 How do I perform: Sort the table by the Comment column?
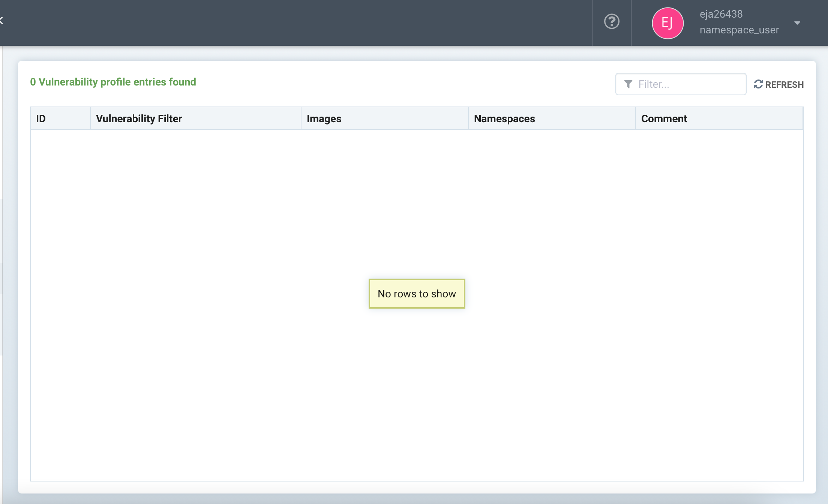(x=664, y=118)
